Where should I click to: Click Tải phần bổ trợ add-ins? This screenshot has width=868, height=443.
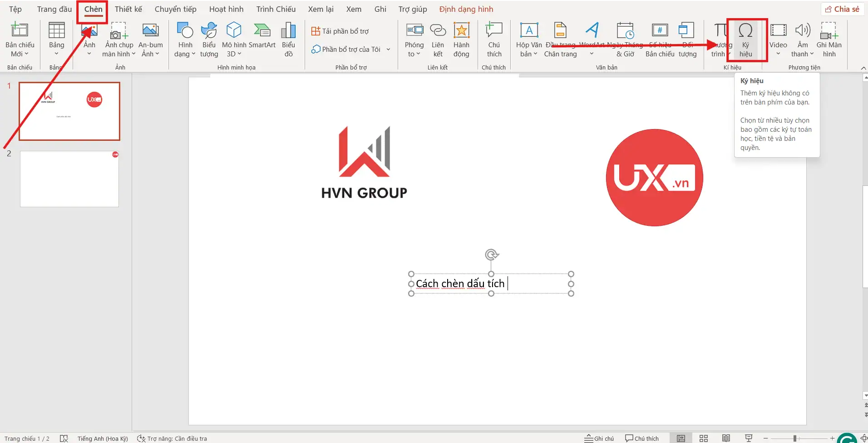pyautogui.click(x=340, y=31)
